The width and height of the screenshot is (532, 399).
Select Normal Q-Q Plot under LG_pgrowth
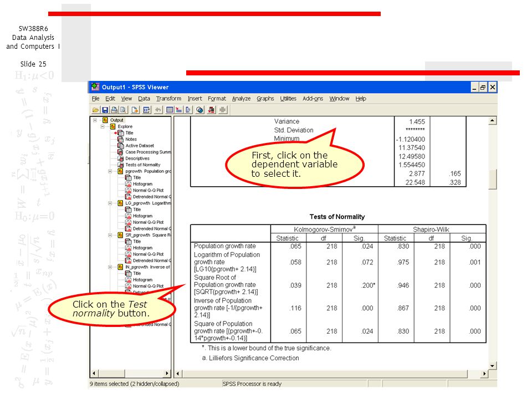[x=149, y=223]
